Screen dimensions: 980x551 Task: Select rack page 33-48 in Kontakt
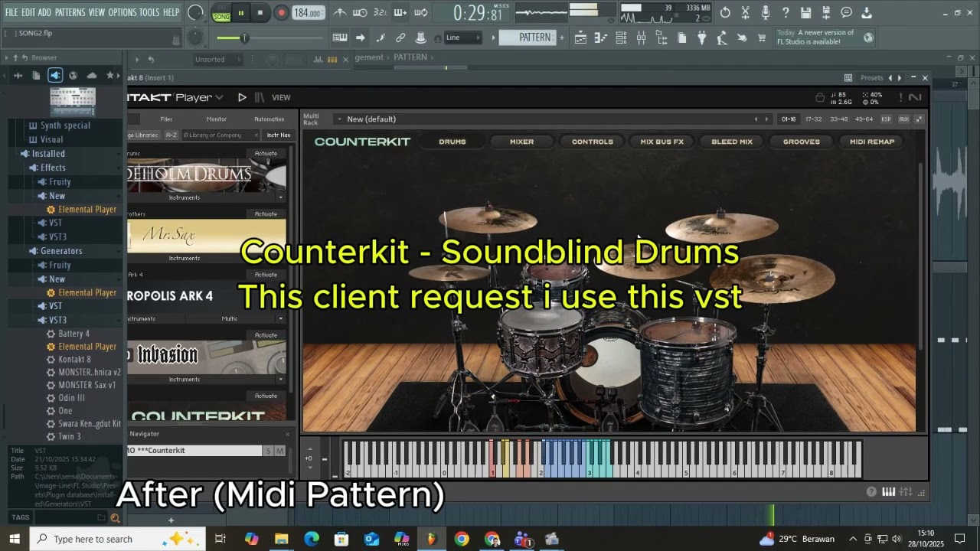coord(839,119)
